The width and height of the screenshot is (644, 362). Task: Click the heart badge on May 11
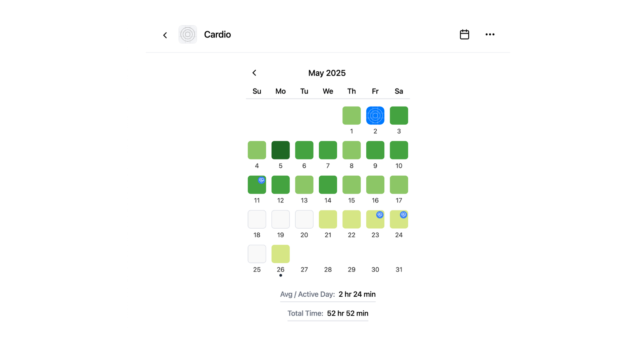point(261,180)
